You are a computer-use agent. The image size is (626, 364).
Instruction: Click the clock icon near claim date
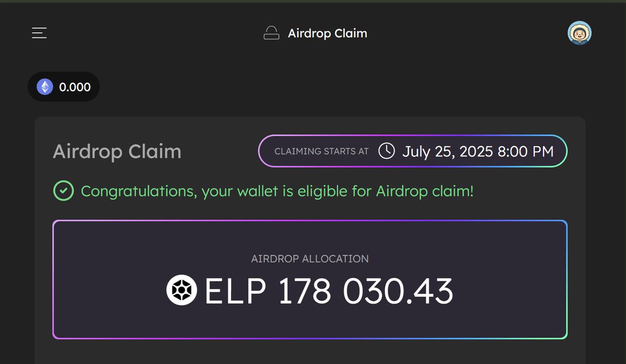pos(387,151)
